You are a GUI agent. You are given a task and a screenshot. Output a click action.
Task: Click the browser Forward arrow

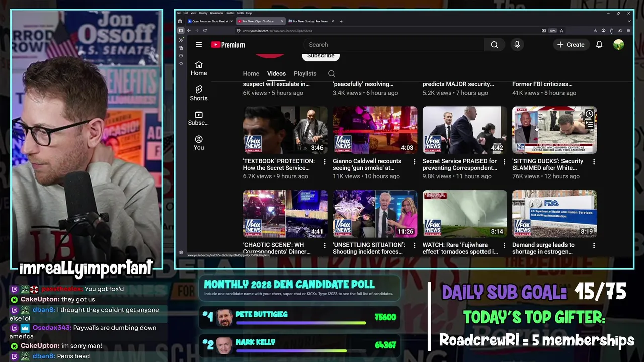(197, 31)
